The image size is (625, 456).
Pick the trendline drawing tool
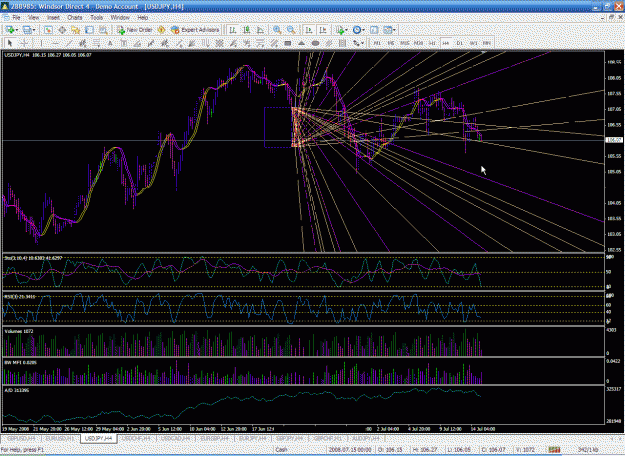(x=69, y=43)
